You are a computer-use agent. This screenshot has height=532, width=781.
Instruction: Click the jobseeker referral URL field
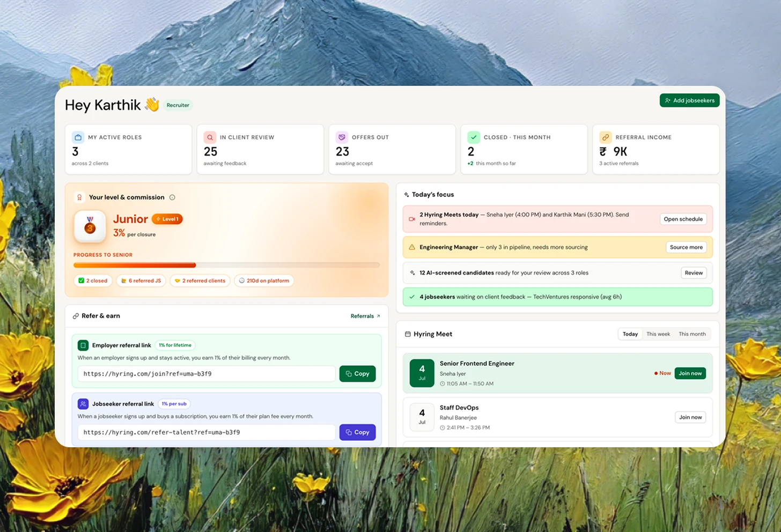[207, 432]
